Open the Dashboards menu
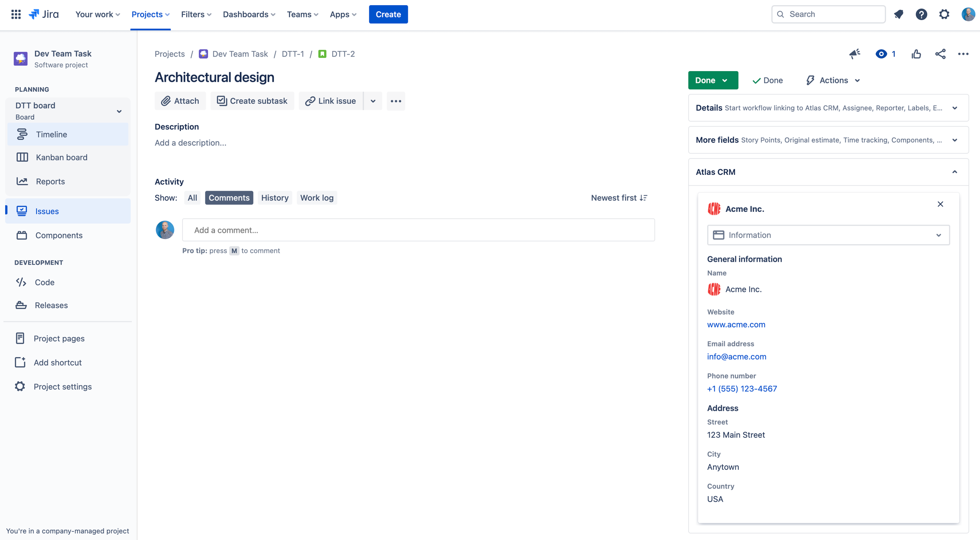The image size is (980, 540). tap(249, 14)
